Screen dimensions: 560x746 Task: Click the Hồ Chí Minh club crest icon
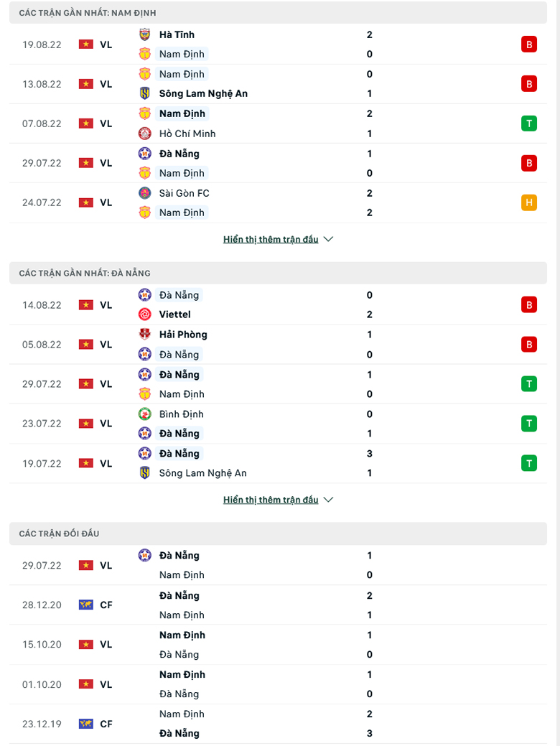144,134
